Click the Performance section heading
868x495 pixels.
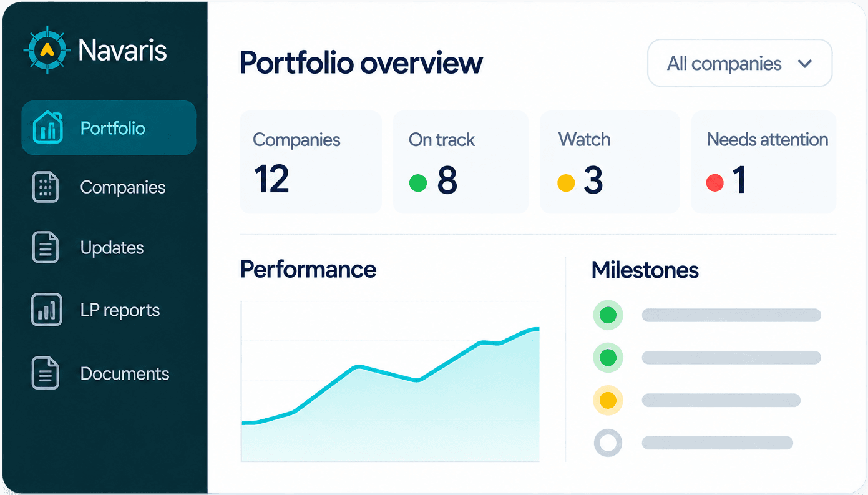[308, 270]
